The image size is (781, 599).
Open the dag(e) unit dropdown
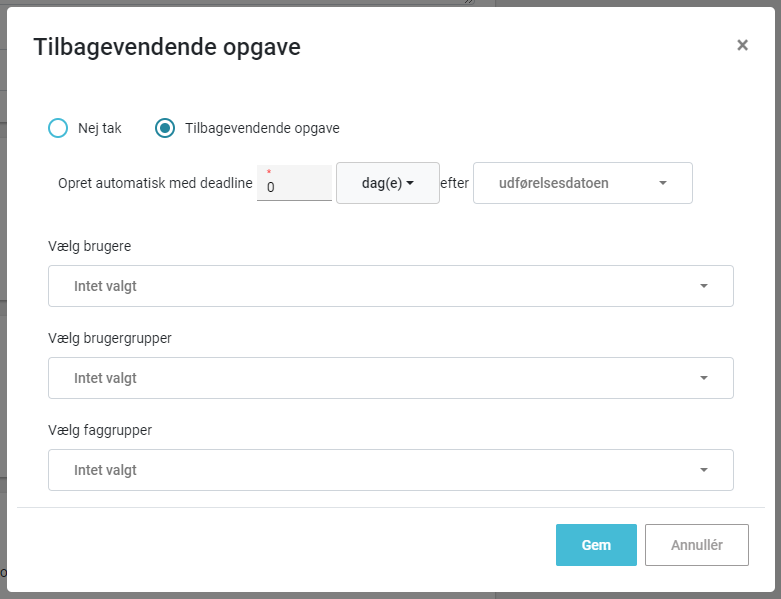pyautogui.click(x=388, y=183)
